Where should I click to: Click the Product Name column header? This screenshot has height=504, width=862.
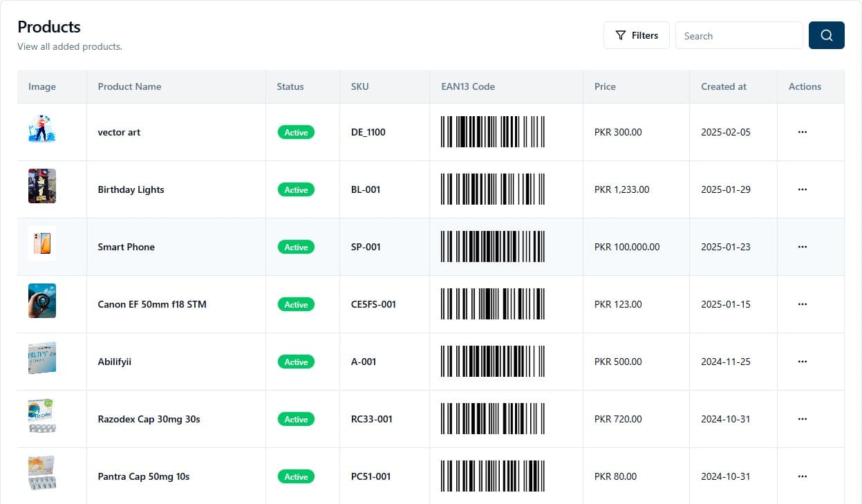pyautogui.click(x=129, y=86)
